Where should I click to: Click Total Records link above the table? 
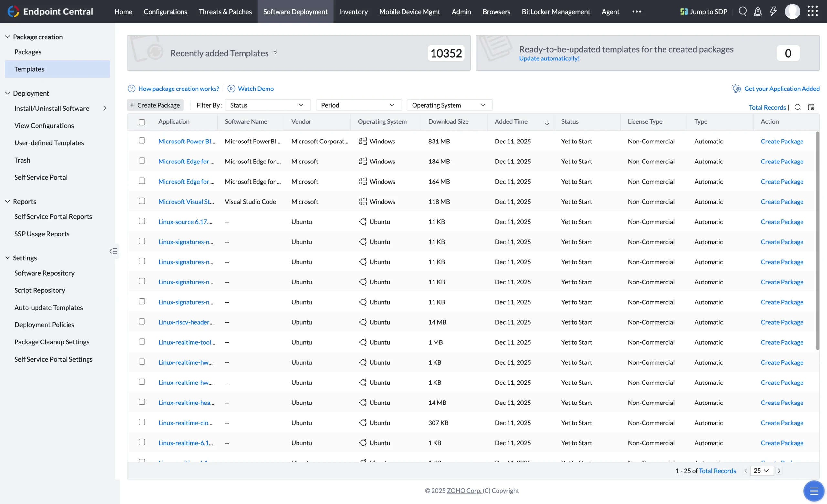click(x=767, y=107)
